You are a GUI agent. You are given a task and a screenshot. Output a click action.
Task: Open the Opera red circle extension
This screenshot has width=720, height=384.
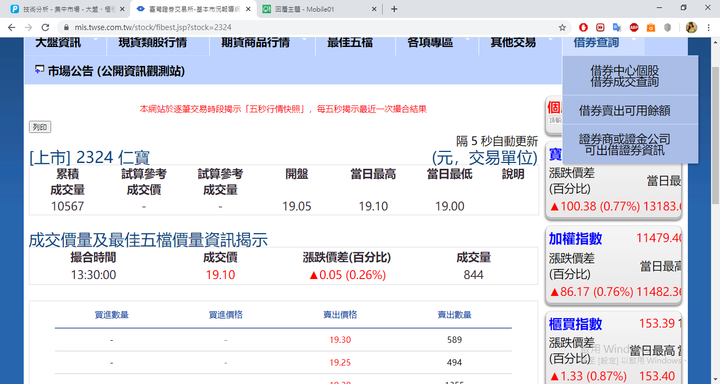coord(583,28)
